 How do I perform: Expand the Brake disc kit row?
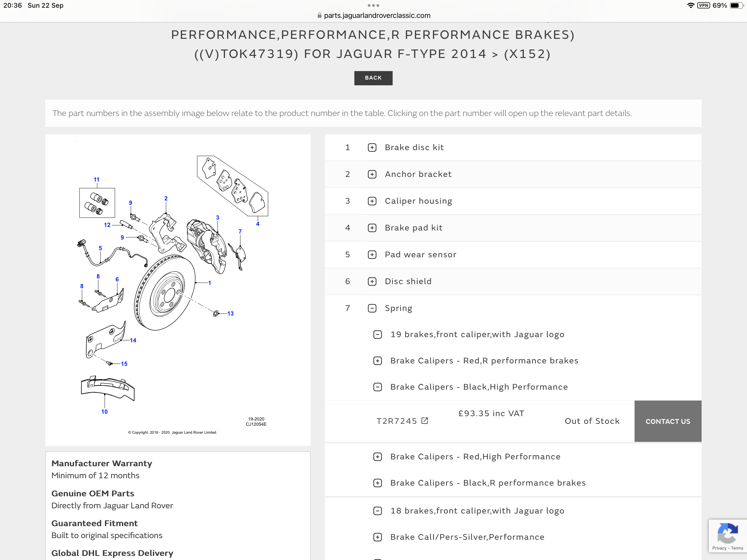tap(372, 148)
